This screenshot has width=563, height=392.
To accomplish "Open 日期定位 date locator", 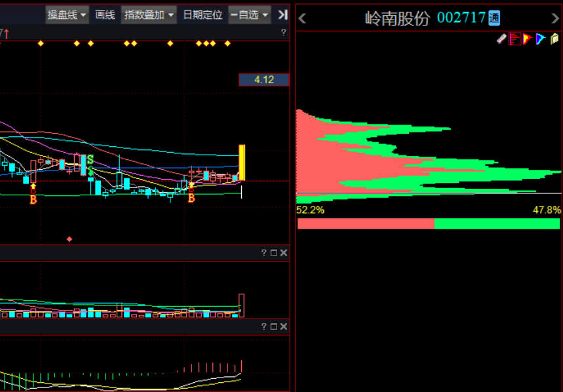I will [203, 14].
